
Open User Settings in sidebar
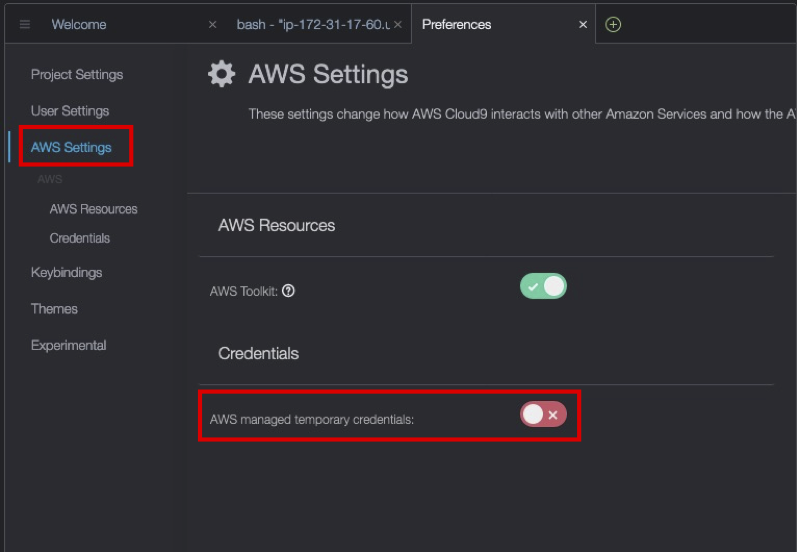pyautogui.click(x=70, y=111)
